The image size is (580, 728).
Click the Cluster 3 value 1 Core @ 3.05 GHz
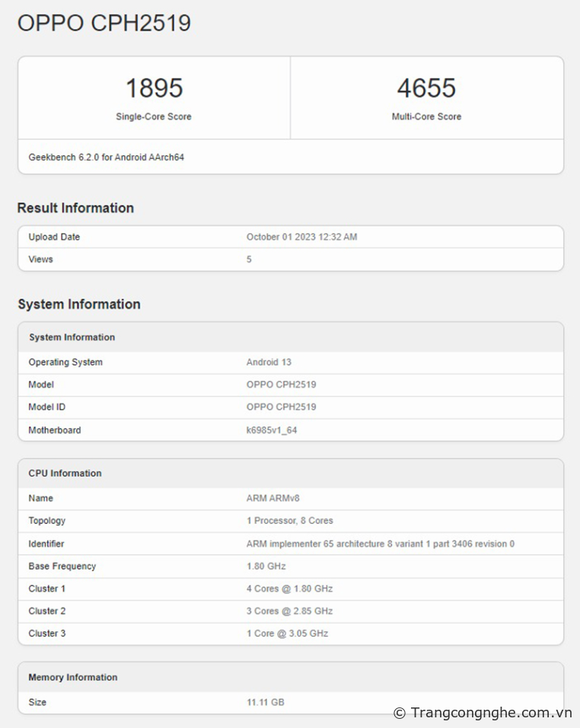click(x=287, y=634)
